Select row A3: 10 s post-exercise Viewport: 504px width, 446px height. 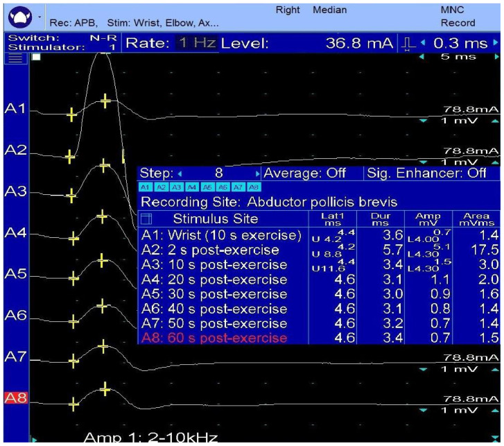point(319,265)
